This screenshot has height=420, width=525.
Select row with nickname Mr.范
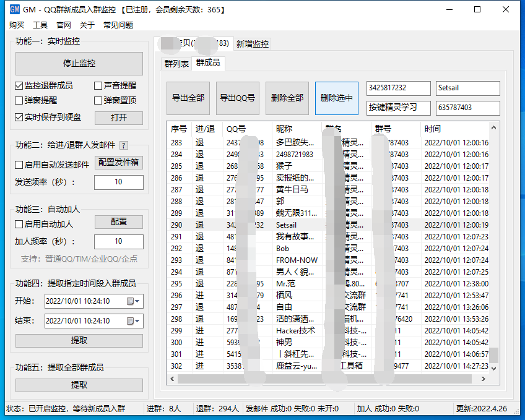point(328,284)
